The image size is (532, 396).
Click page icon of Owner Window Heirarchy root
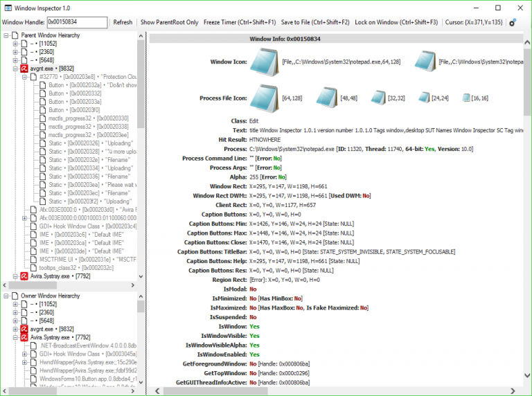(x=15, y=296)
